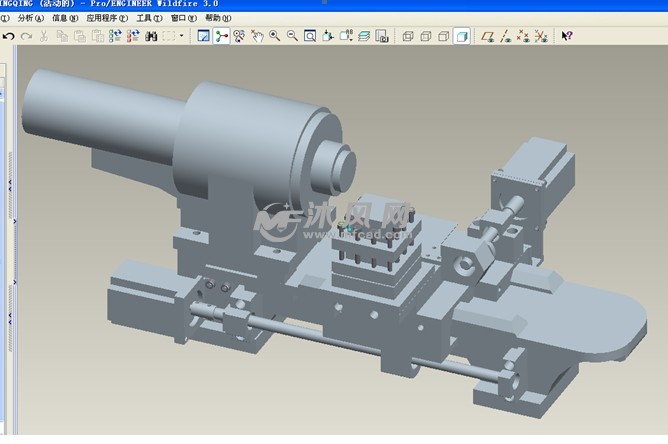
Task: Switch to wireframe display mode
Action: pyautogui.click(x=407, y=36)
